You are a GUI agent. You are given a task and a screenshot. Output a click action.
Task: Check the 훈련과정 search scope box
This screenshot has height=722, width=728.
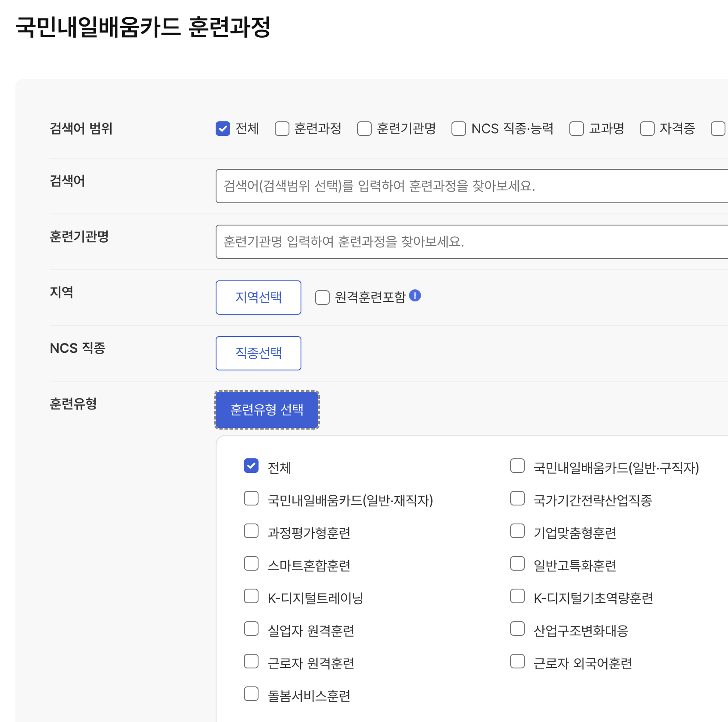[282, 129]
